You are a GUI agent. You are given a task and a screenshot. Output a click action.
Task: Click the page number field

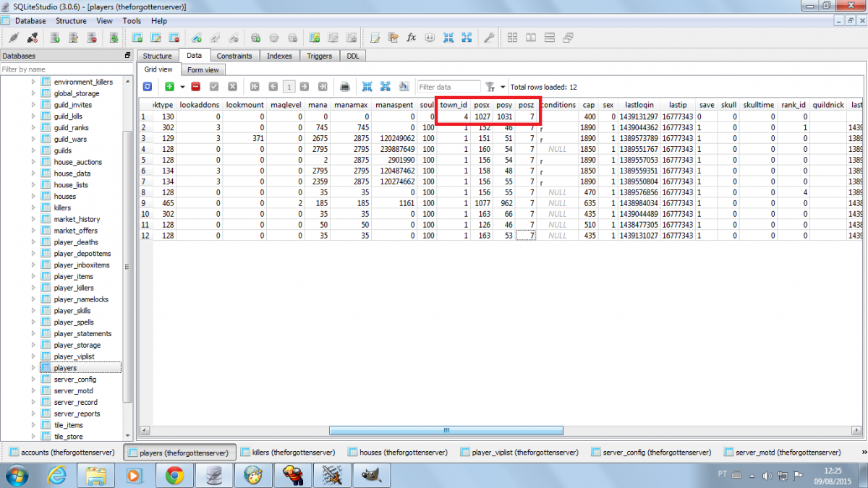click(x=289, y=87)
